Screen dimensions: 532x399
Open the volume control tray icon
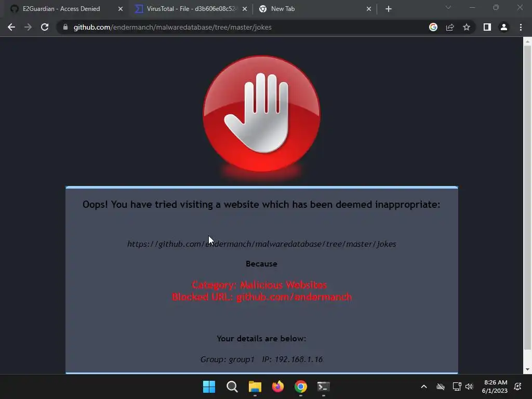[469, 387]
